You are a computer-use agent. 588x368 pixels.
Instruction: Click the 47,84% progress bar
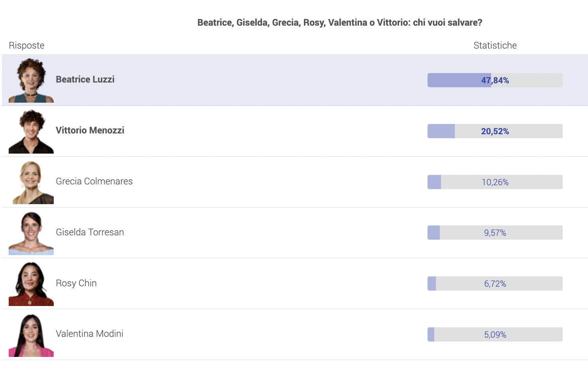point(495,80)
